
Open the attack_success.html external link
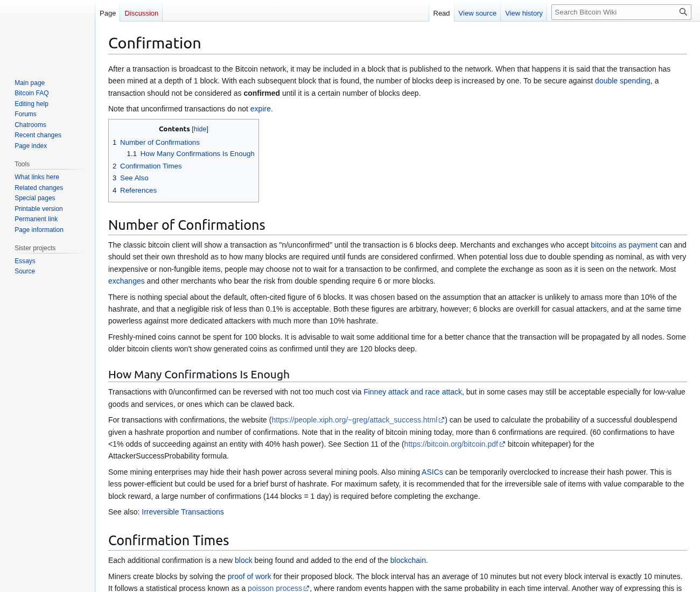pos(358,420)
